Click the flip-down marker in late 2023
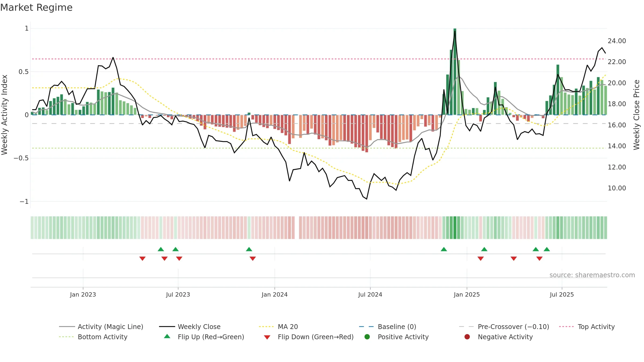This screenshot has width=644, height=362. 253,258
